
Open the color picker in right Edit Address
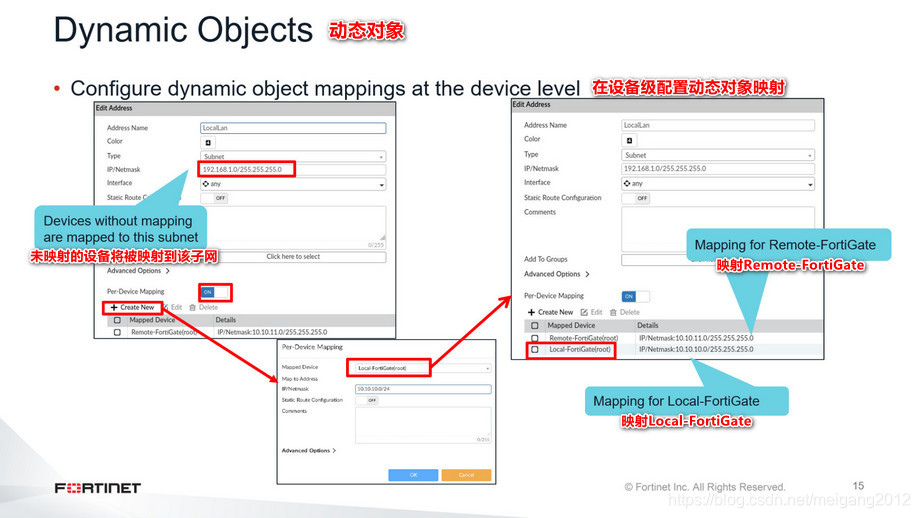(629, 140)
